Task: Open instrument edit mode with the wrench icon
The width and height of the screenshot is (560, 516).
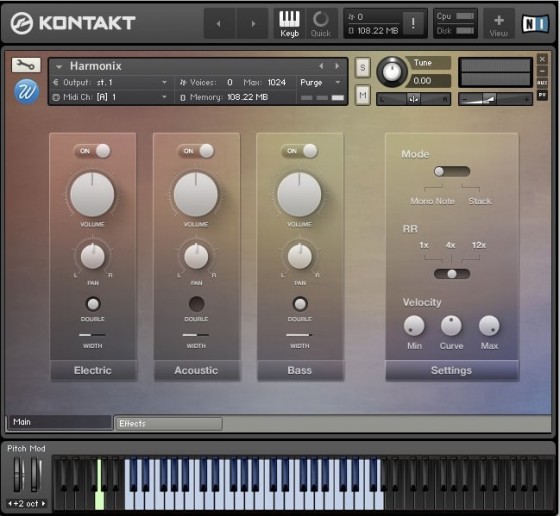Action: 26,65
